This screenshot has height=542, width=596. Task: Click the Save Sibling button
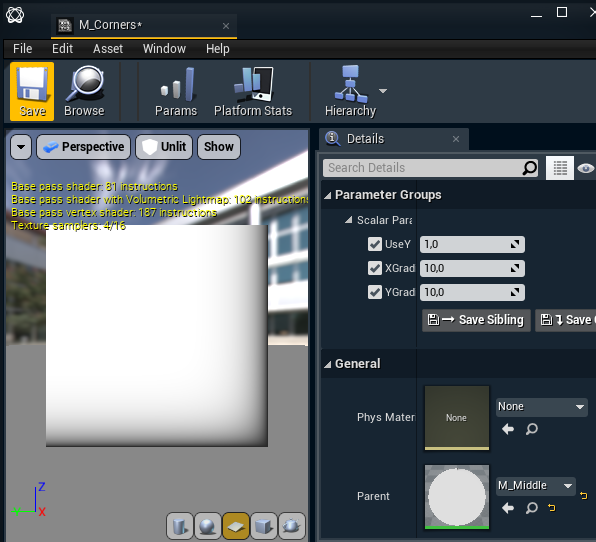[x=476, y=320]
